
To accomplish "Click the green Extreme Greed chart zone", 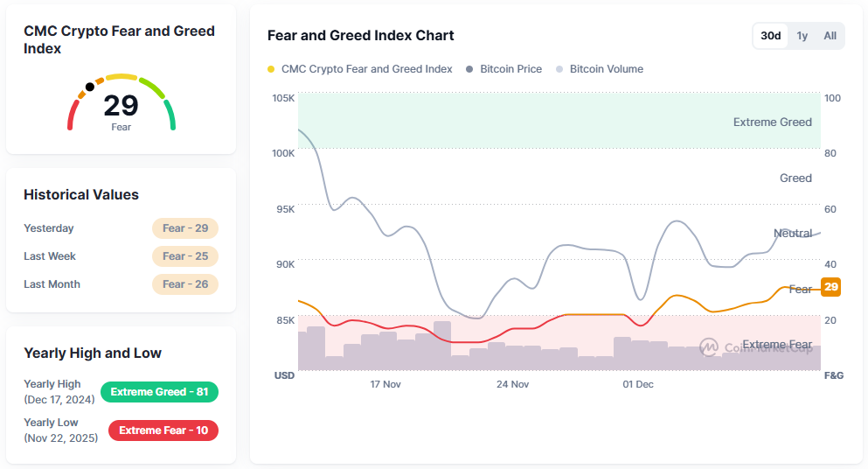I will point(559,121).
